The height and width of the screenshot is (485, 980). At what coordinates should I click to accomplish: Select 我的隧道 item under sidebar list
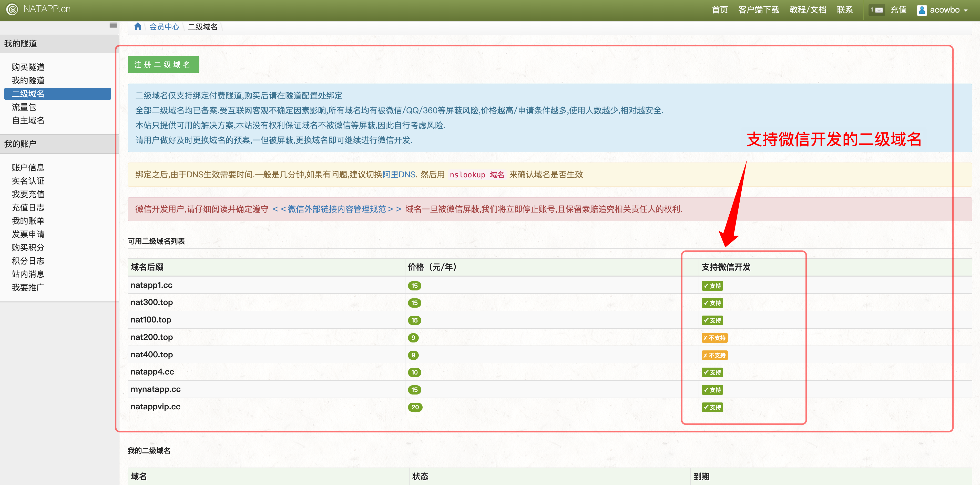(x=28, y=80)
